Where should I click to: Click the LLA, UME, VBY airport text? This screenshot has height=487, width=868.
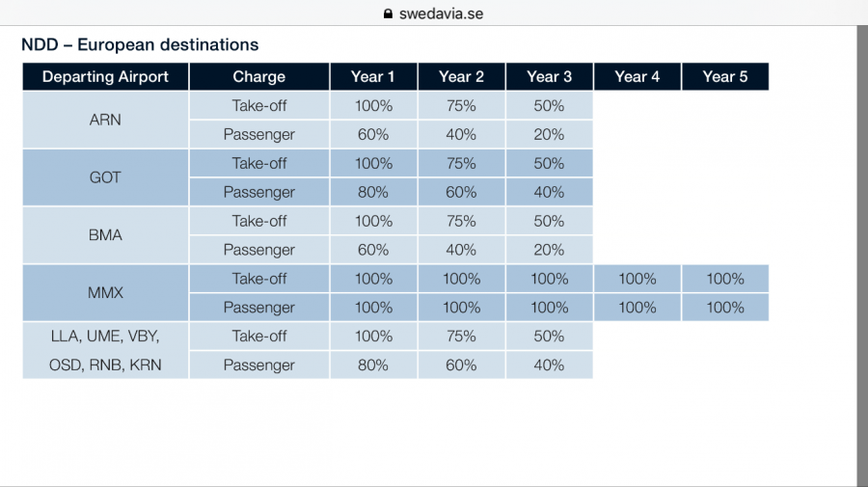(x=106, y=337)
